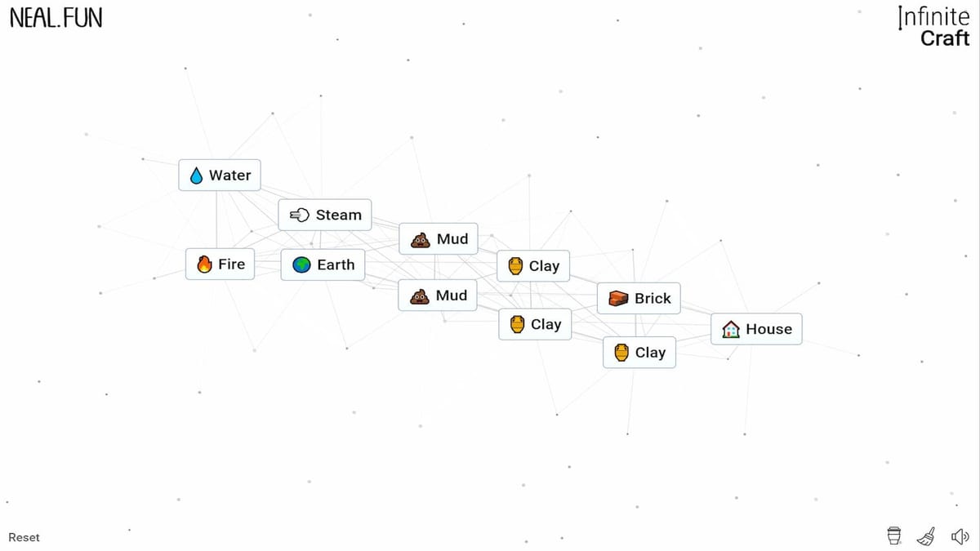
Task: Mute the game sound with the speaker icon
Action: pos(960,536)
